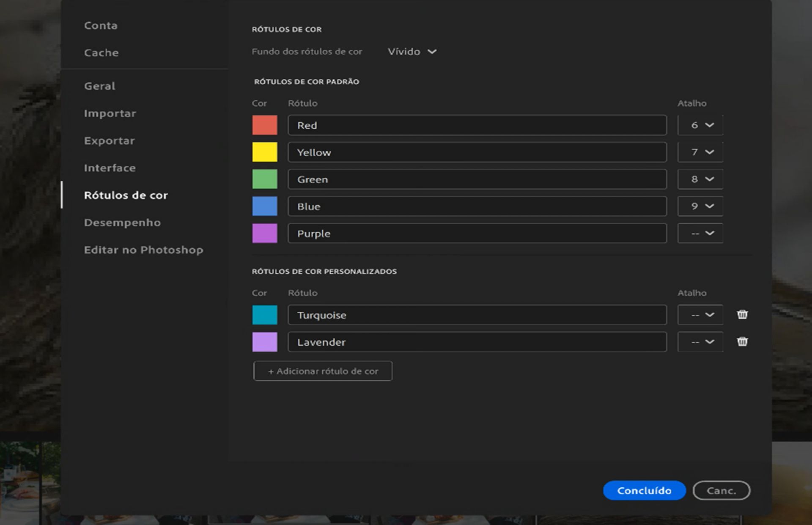The height and width of the screenshot is (525, 812).
Task: Click the blue color swatch
Action: point(265,206)
